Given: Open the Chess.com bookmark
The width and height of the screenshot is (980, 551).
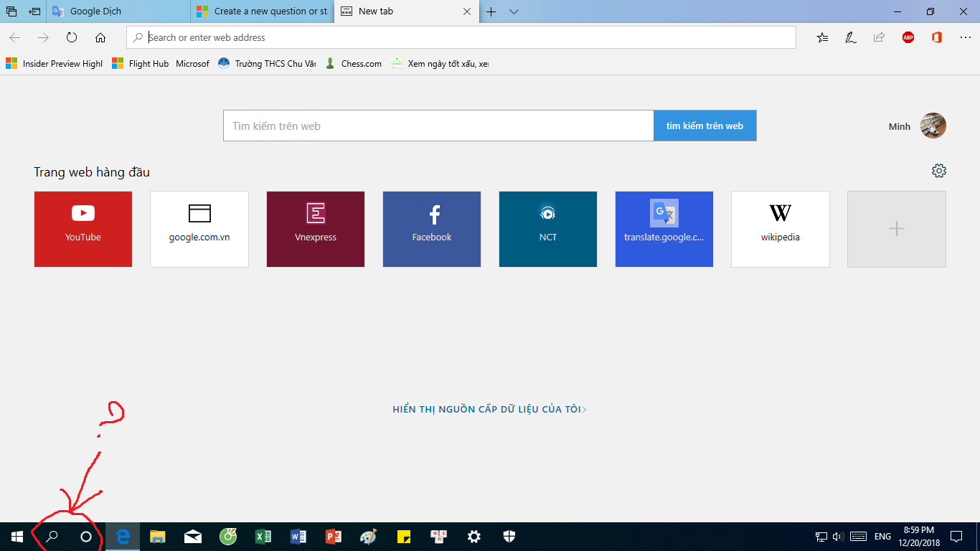Looking at the screenshot, I should (353, 64).
